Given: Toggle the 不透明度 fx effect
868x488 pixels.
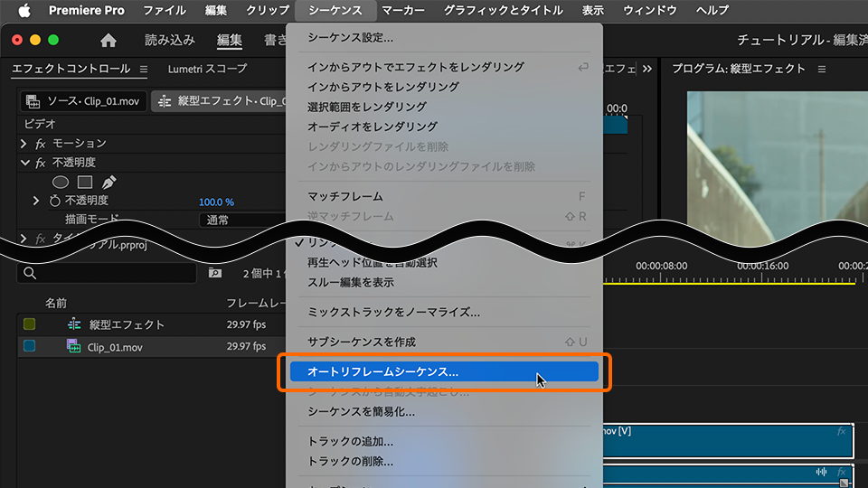Looking at the screenshot, I should click(x=40, y=164).
